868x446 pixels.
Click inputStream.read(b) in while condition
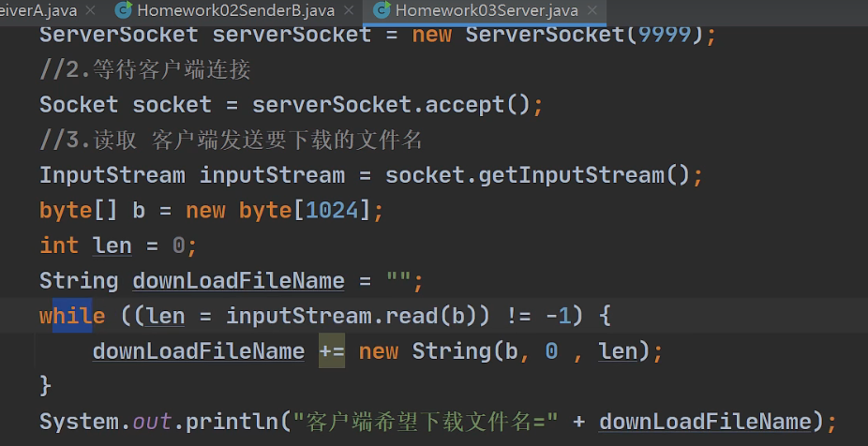pos(351,316)
